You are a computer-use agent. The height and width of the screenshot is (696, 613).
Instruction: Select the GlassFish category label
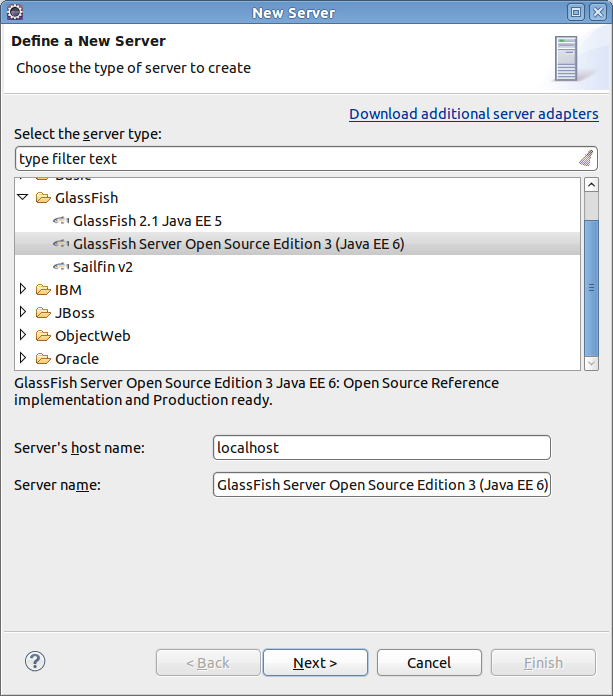[87, 198]
